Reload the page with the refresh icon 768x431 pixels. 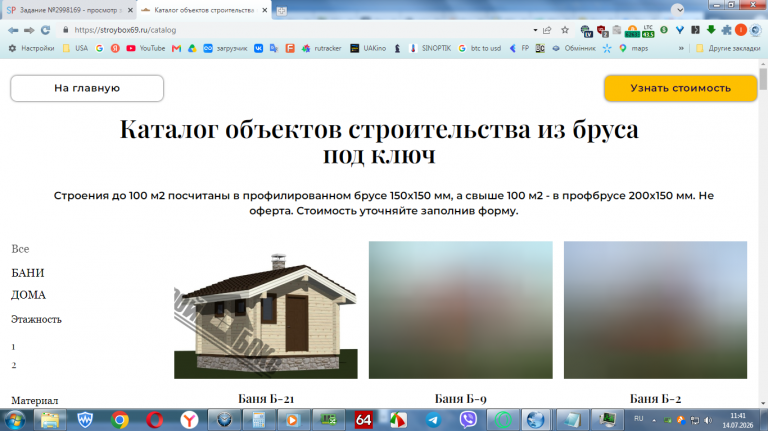click(x=46, y=30)
